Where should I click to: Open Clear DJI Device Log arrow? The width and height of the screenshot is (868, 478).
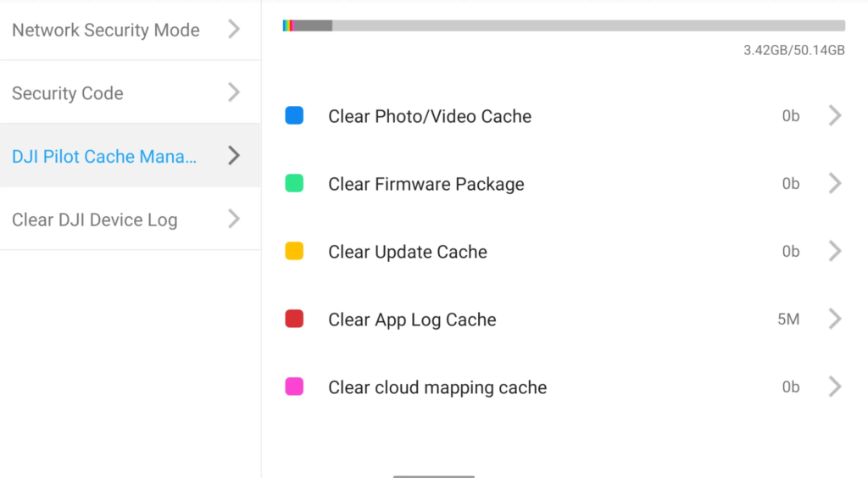tap(234, 219)
